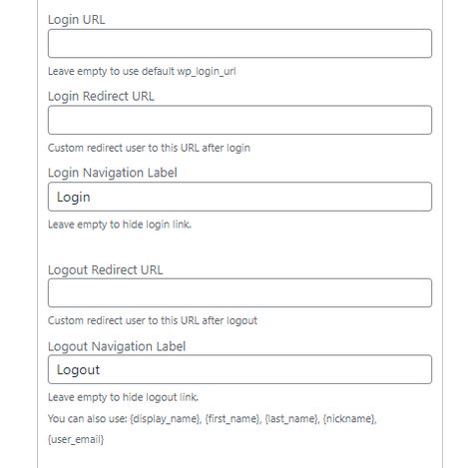Click the "hide logout link" help text
The image size is (476, 468).
coord(123,397)
